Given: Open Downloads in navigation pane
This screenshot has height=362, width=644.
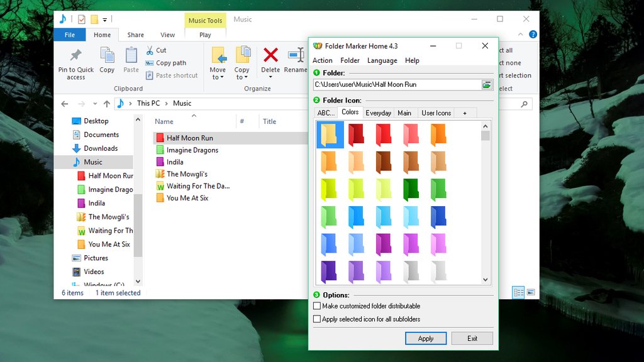Looking at the screenshot, I should [101, 148].
